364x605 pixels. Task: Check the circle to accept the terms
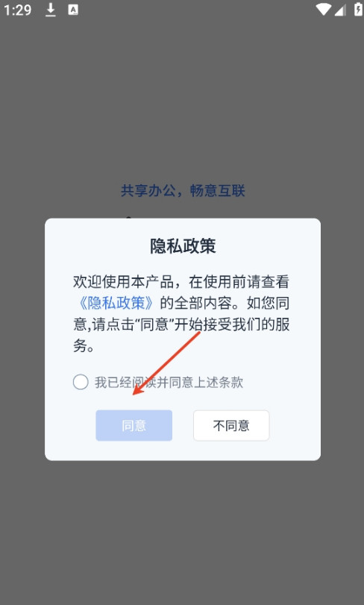[x=81, y=382]
